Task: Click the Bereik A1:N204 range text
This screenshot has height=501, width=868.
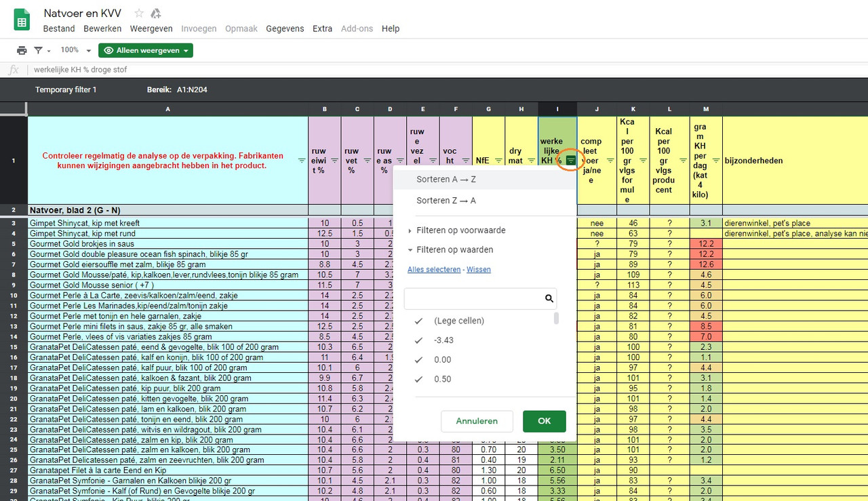Action: pyautogui.click(x=178, y=89)
